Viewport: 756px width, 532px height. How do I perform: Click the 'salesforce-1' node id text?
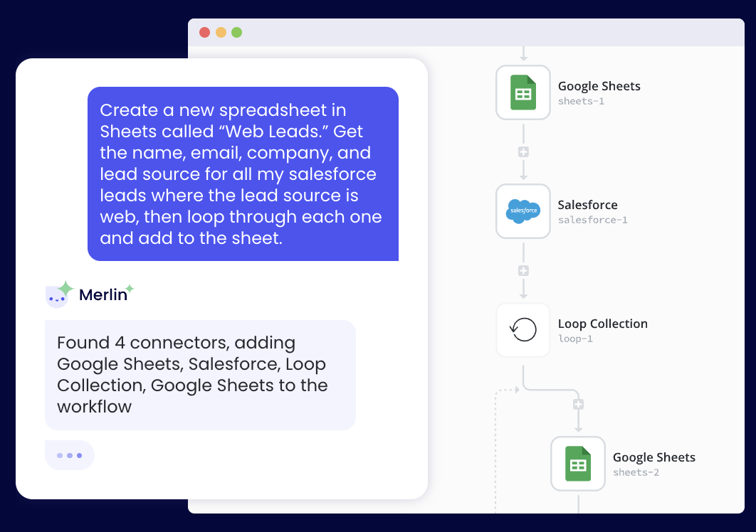592,220
